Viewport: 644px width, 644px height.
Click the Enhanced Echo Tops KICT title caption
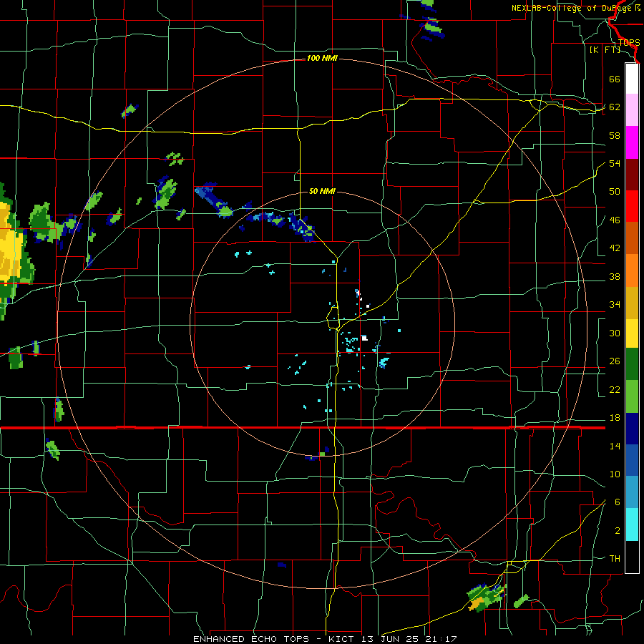point(325,639)
